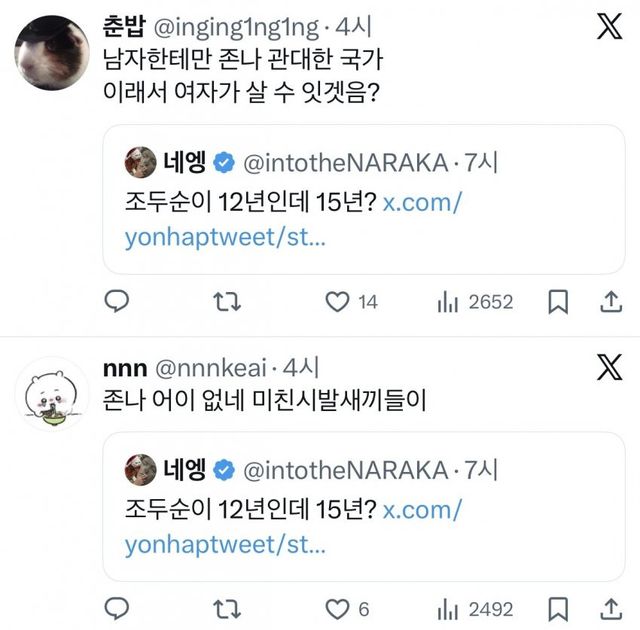Open yonhaptweet link in second quoted tweet
Screen dimensions: 640x630
pyautogui.click(x=224, y=545)
